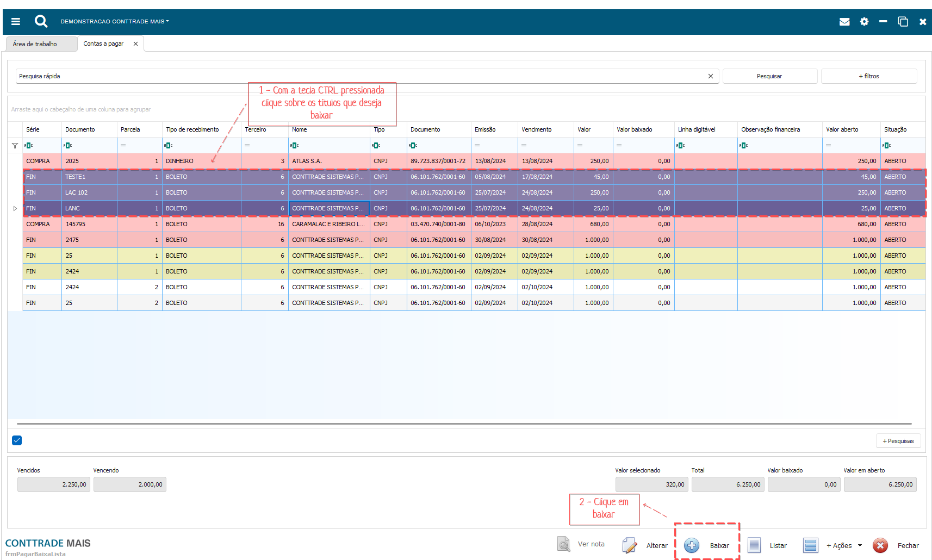Switch to Área de trabalho tab

[35, 44]
